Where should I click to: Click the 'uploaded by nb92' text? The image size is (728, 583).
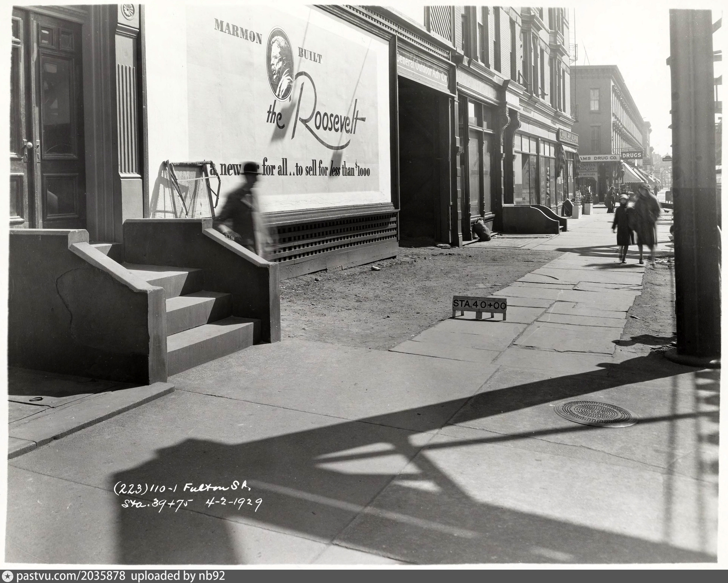tap(178, 575)
